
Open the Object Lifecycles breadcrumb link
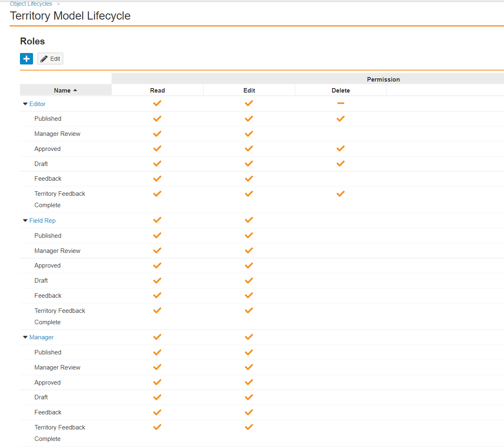[x=31, y=4]
